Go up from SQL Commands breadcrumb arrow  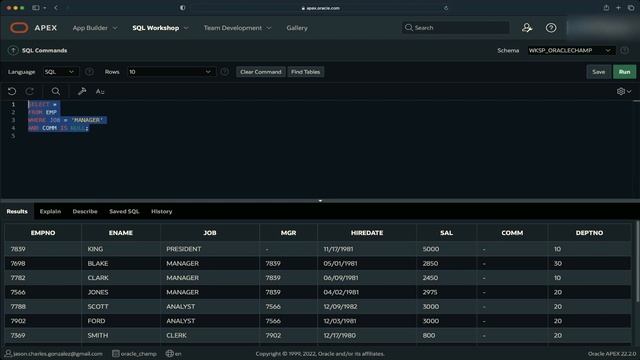pos(13,50)
